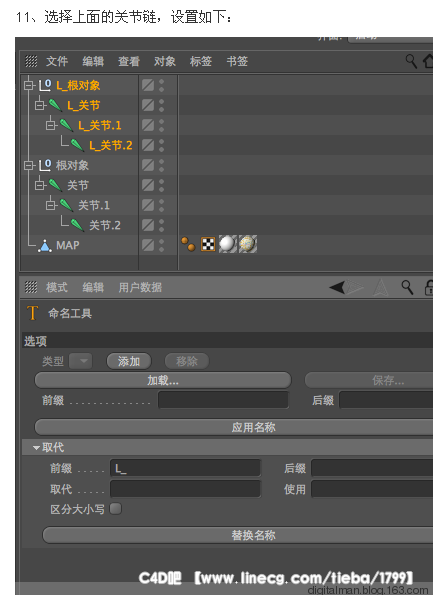This screenshot has height=595, width=439.
Task: Open 编辑 menu in object manager
Action: click(93, 61)
